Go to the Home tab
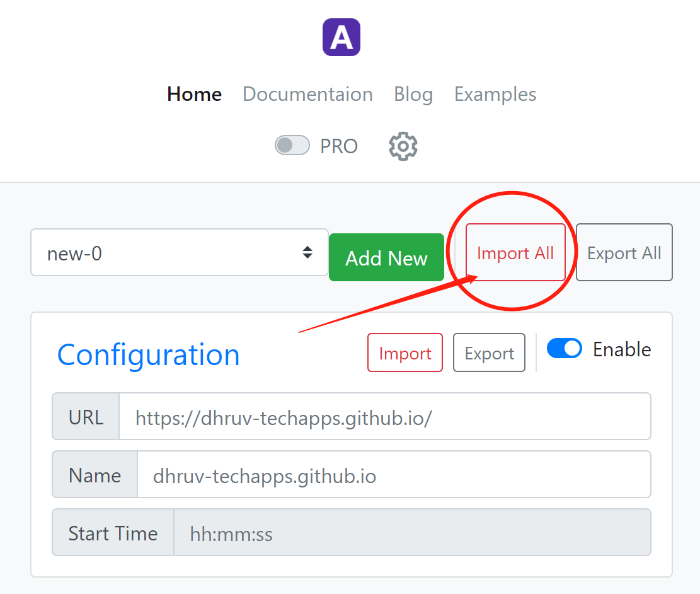This screenshot has width=700, height=594. [194, 95]
